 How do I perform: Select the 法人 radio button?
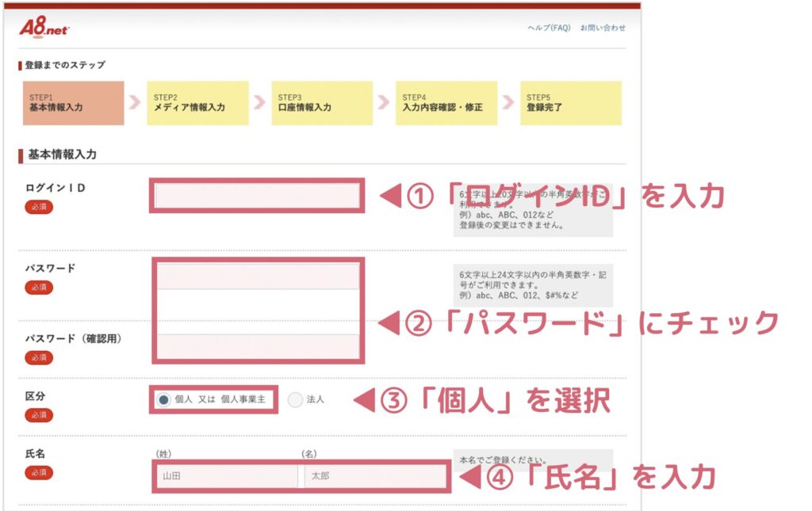coord(296,400)
